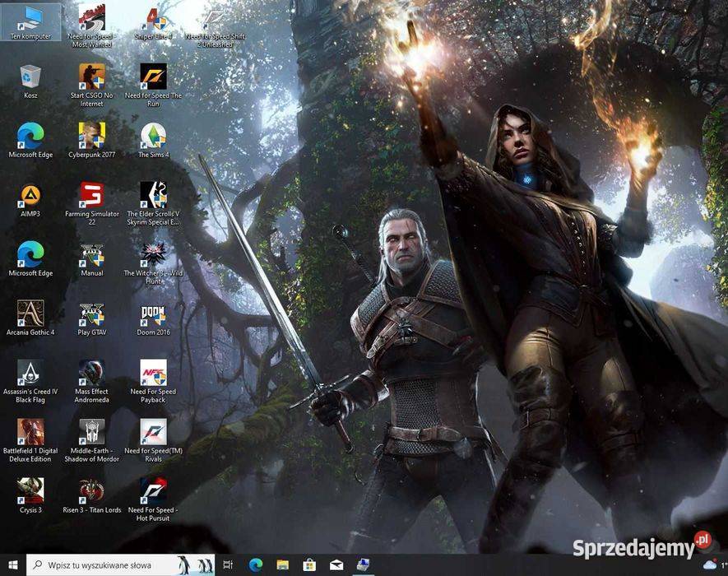Image resolution: width=728 pixels, height=576 pixels.
Task: Select the Play GTAV shortcut
Action: coord(91,314)
